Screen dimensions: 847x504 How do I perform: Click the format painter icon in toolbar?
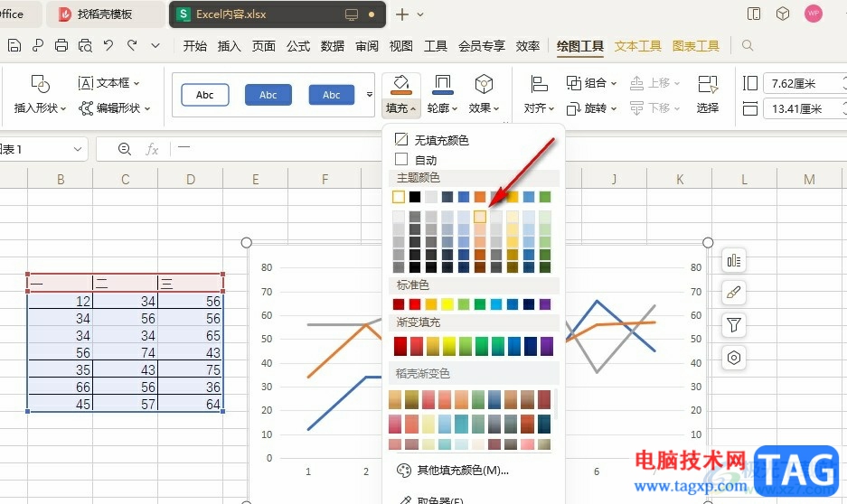[x=38, y=45]
